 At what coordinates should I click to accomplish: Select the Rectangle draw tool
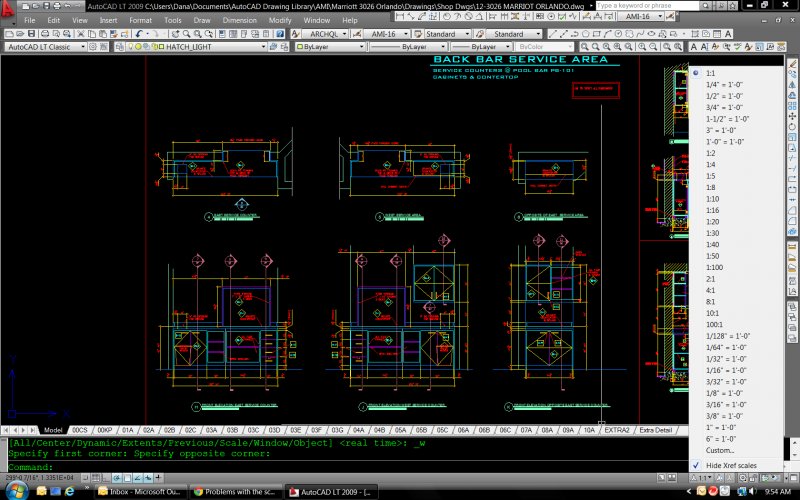click(x=596, y=34)
